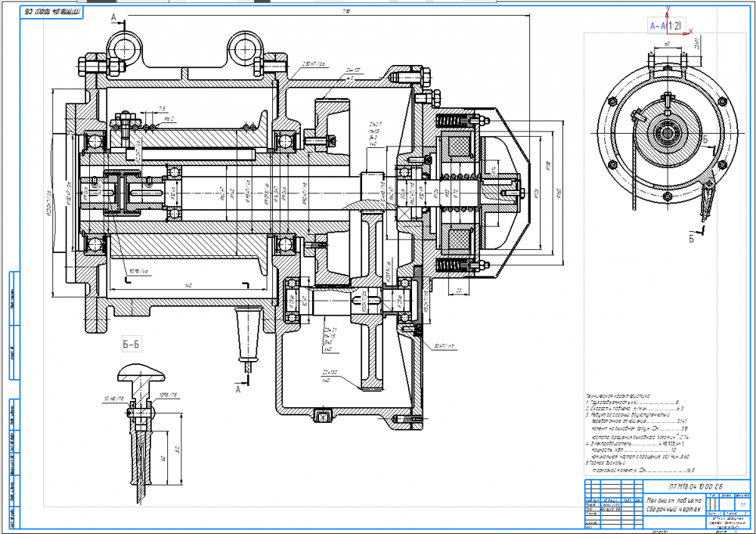Click the right lifting eye hole
Image resolution: width=756 pixels, height=534 pixels.
pos(245,49)
